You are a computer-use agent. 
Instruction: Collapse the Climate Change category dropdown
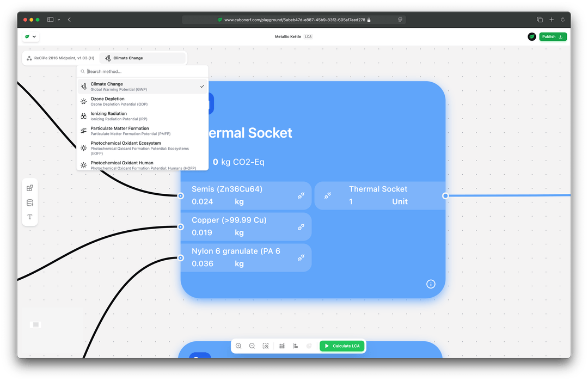tap(143, 58)
